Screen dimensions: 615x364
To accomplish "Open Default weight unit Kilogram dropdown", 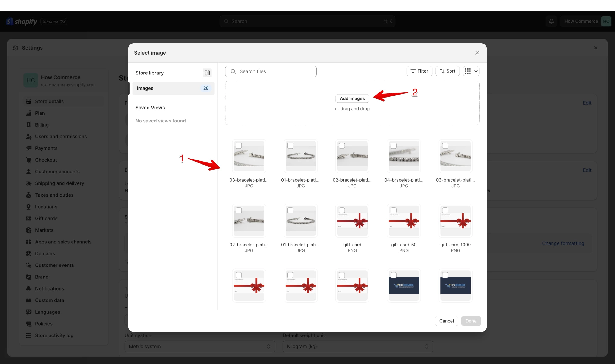I will 358,346.
